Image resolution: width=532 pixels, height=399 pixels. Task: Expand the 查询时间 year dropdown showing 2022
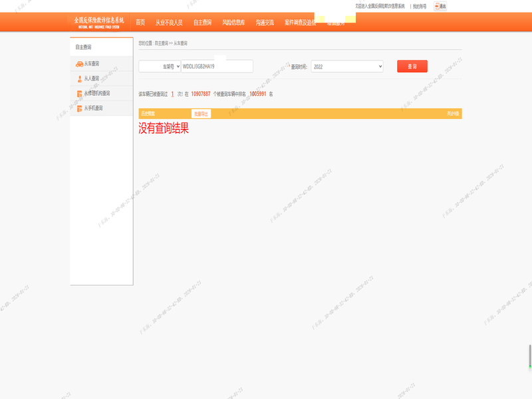[x=347, y=66]
